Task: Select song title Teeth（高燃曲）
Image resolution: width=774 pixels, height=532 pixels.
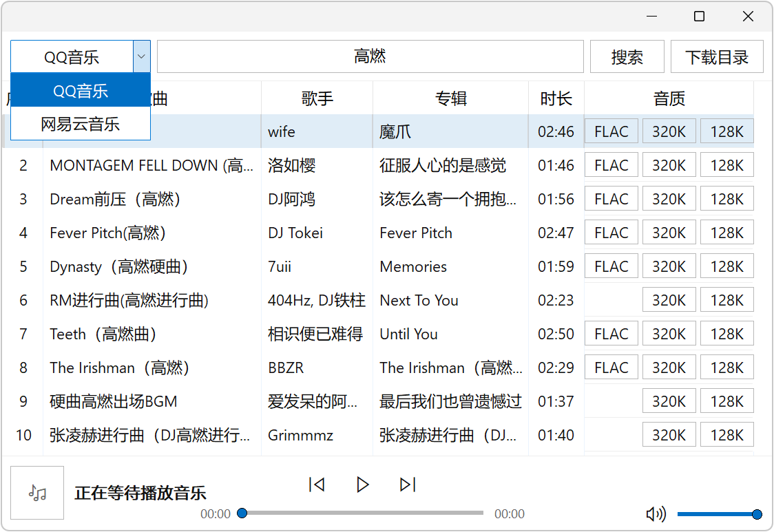Action: pyautogui.click(x=103, y=334)
